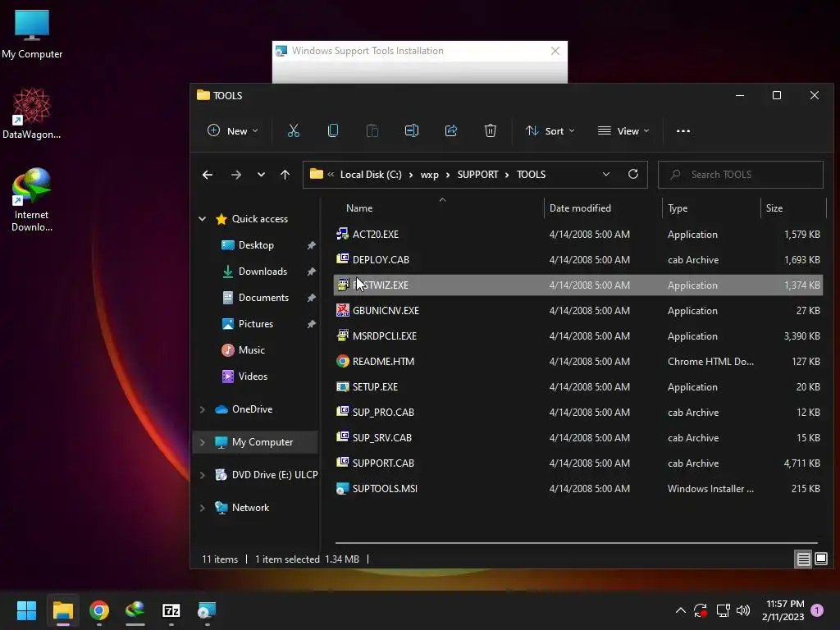Switch to large icons view in status bar
The image size is (840, 630).
(x=820, y=559)
